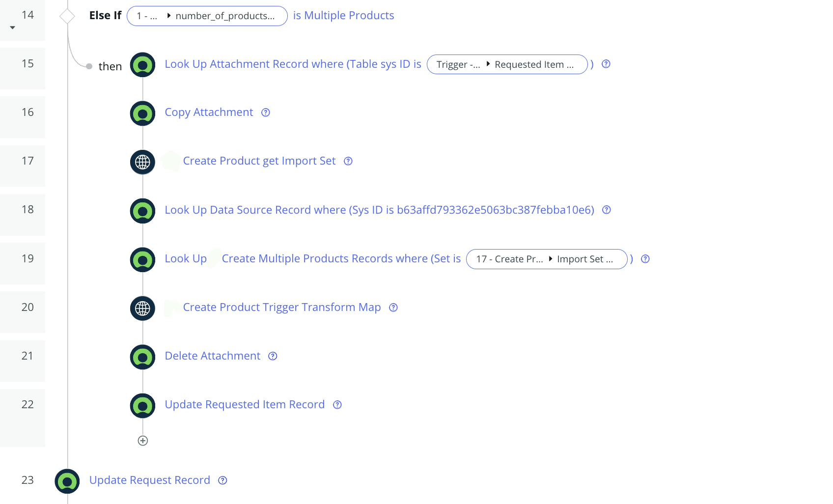Click the Update Requested Item Record step icon
This screenshot has height=504, width=833.
pos(142,406)
